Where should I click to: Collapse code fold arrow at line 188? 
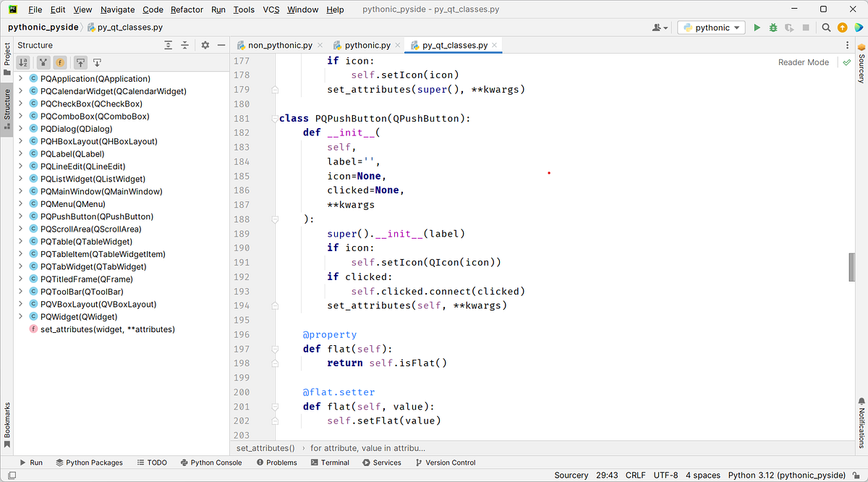point(274,219)
